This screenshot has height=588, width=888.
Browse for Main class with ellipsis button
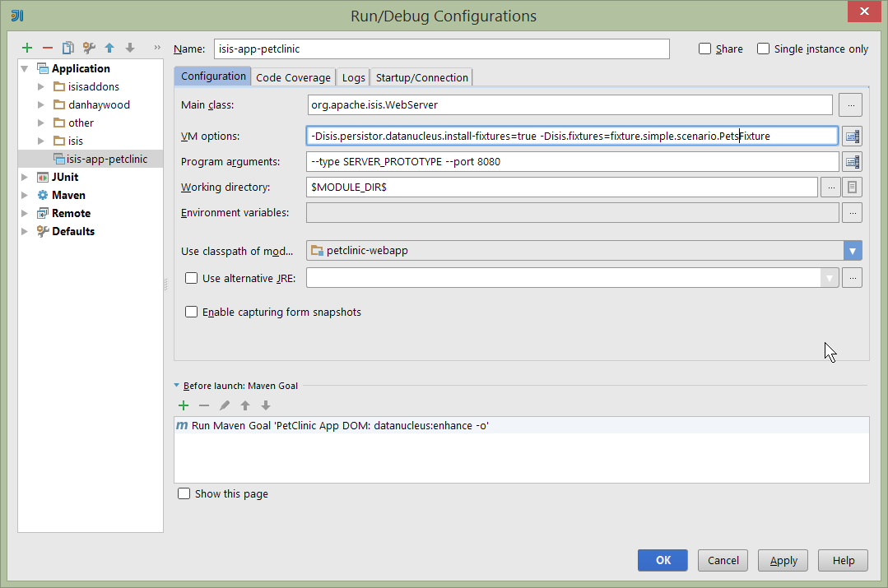click(850, 105)
